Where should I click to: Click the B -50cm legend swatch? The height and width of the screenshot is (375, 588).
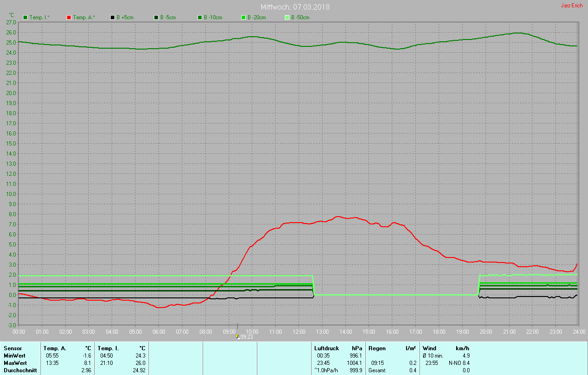pyautogui.click(x=287, y=17)
